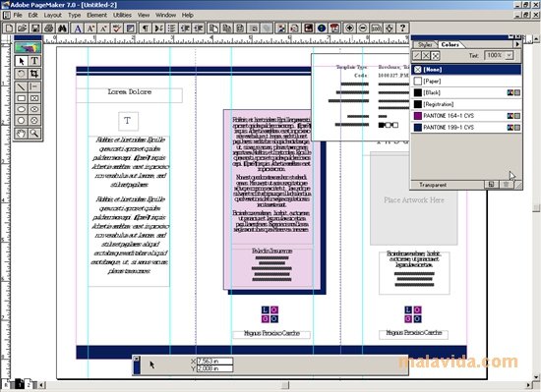Toggle the Both fill-and-stroke button
Image resolution: width=541 pixels, height=392 pixels.
(436, 55)
